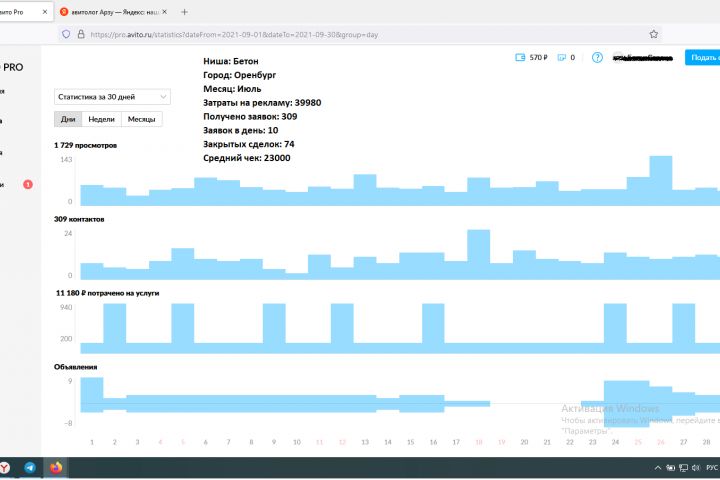Image resolution: width=720 pixels, height=480 pixels.
Task: Bookmark this page with the star icon
Action: [x=653, y=34]
